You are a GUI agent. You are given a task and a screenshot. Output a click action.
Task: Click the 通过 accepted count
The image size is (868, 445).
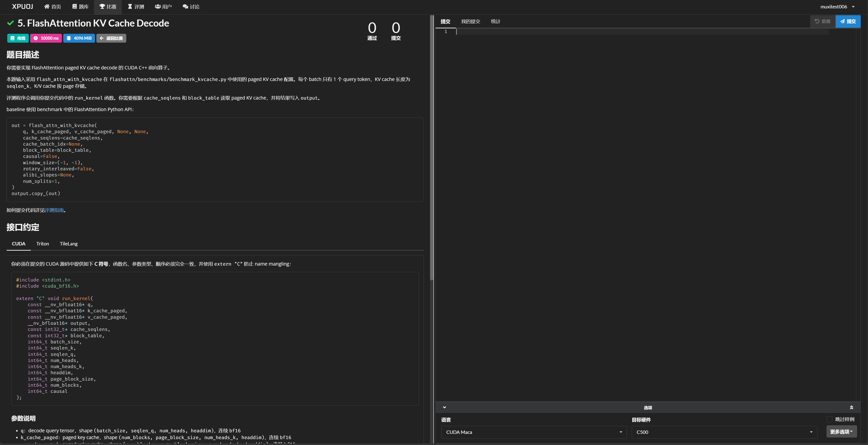[372, 31]
